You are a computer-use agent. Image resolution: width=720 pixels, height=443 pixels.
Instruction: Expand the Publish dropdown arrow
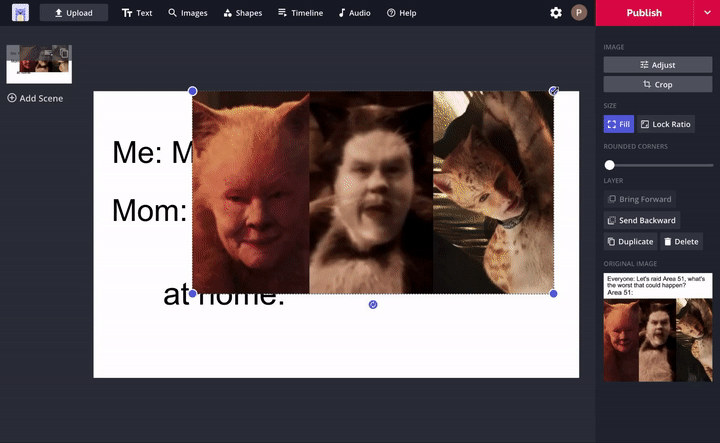pyautogui.click(x=706, y=13)
